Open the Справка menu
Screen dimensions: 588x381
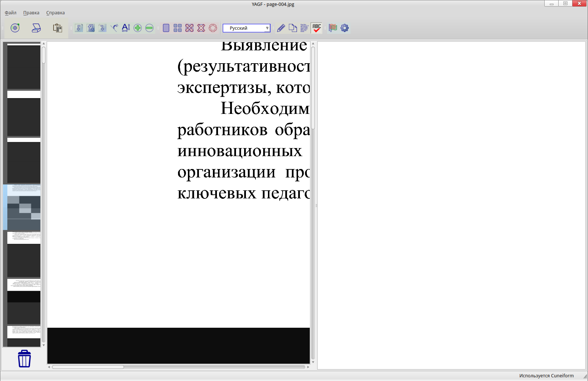point(55,13)
